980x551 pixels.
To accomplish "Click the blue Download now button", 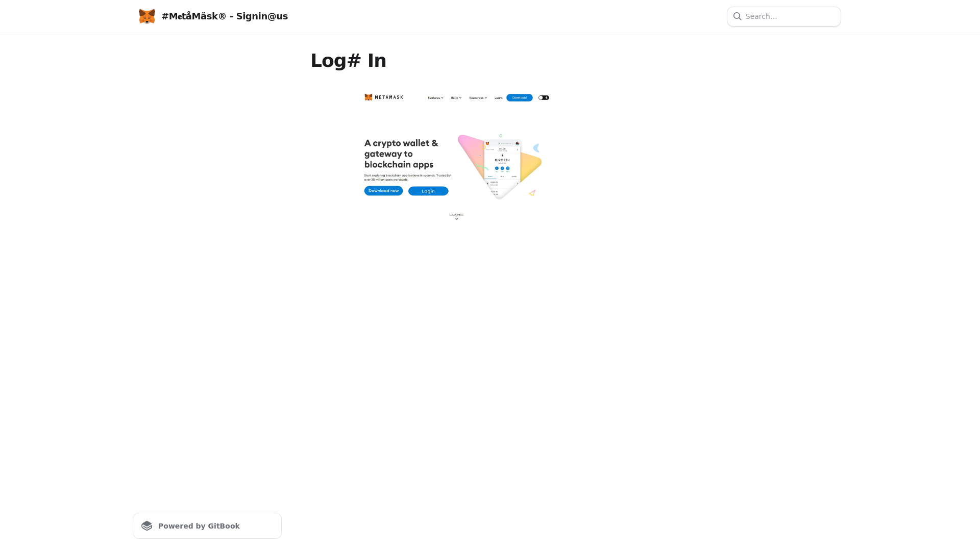I will coord(383,191).
